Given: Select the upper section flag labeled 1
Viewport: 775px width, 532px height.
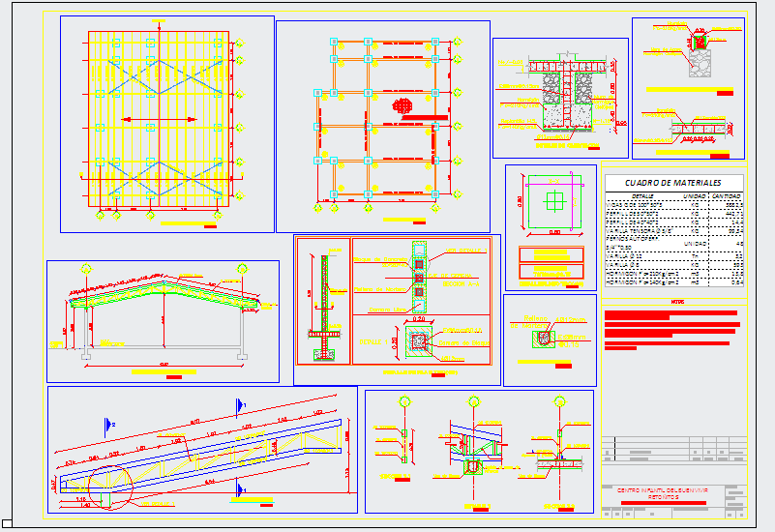Looking at the screenshot, I should (x=238, y=403).
